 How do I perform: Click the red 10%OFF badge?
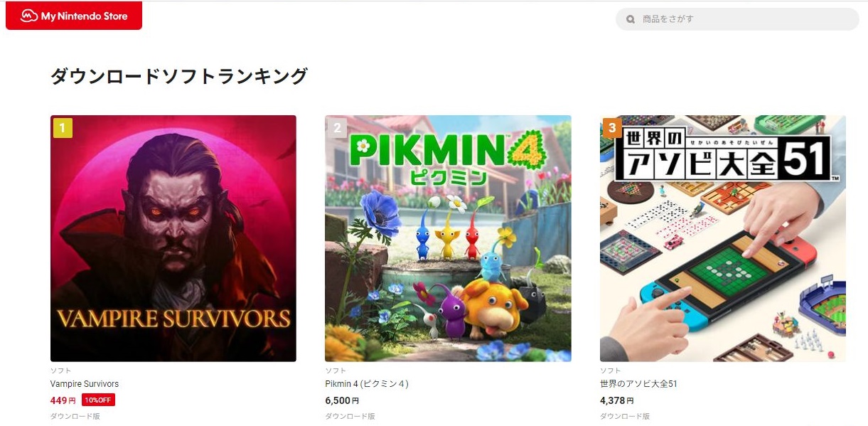(x=98, y=400)
